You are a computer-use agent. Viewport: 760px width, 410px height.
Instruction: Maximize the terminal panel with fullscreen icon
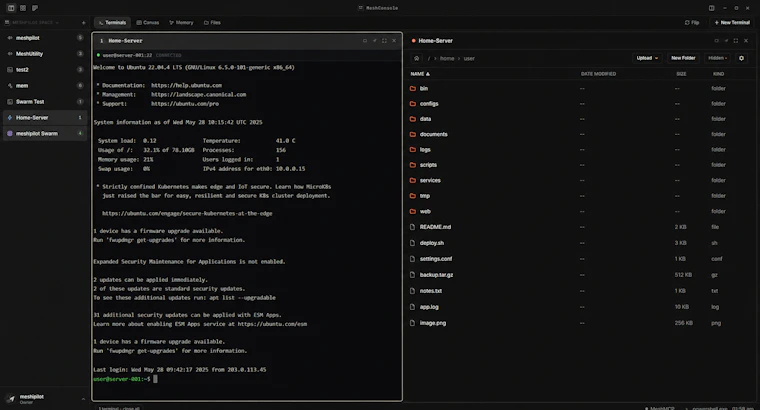[x=384, y=41]
